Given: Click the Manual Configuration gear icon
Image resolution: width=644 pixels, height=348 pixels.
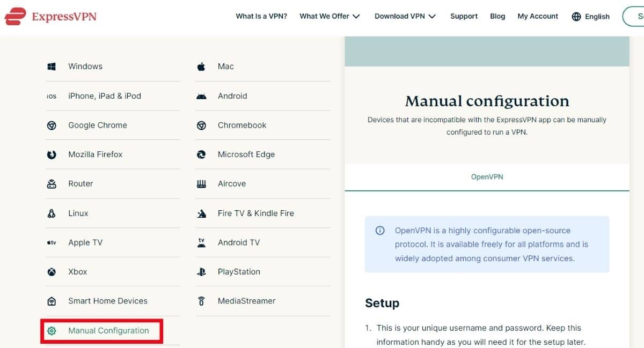Looking at the screenshot, I should tap(52, 331).
